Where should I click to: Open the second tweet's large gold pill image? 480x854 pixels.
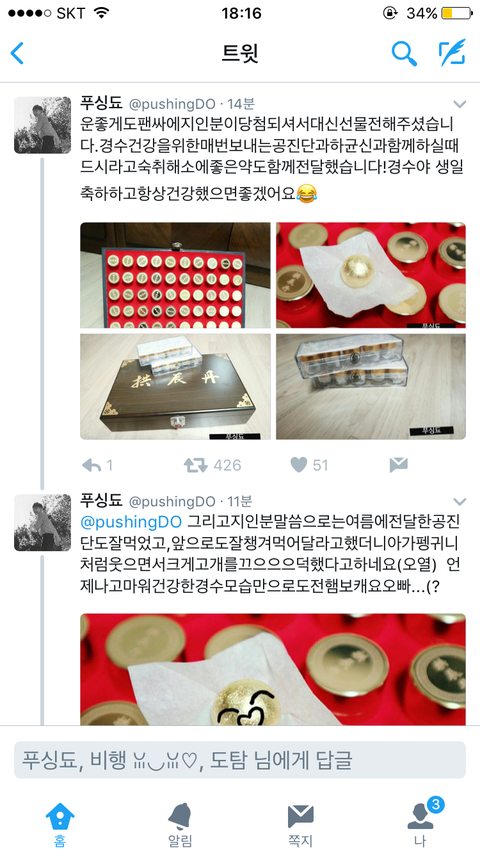click(273, 669)
